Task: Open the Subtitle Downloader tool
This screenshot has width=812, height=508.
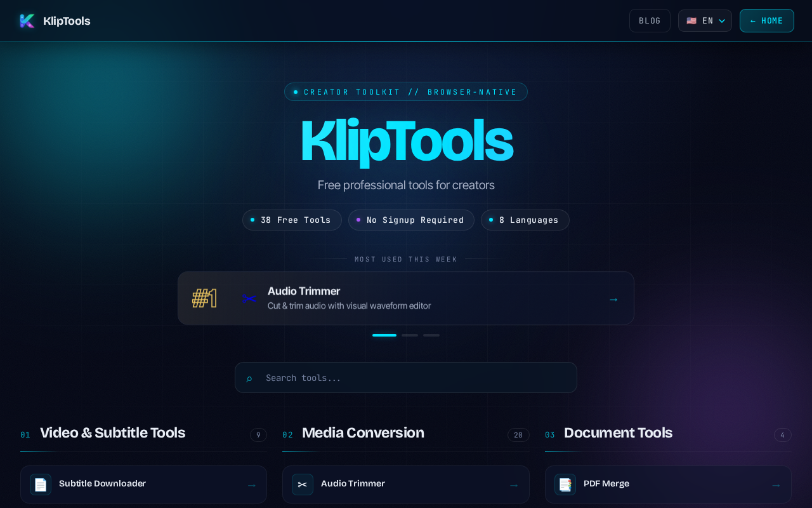Action: pos(143,485)
